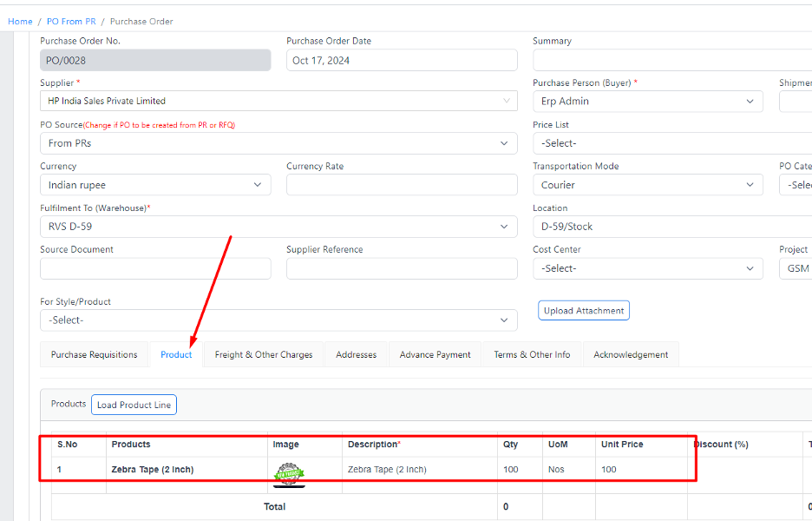Expand the For Style/Product dropdown
The image size is (812, 521).
click(278, 320)
